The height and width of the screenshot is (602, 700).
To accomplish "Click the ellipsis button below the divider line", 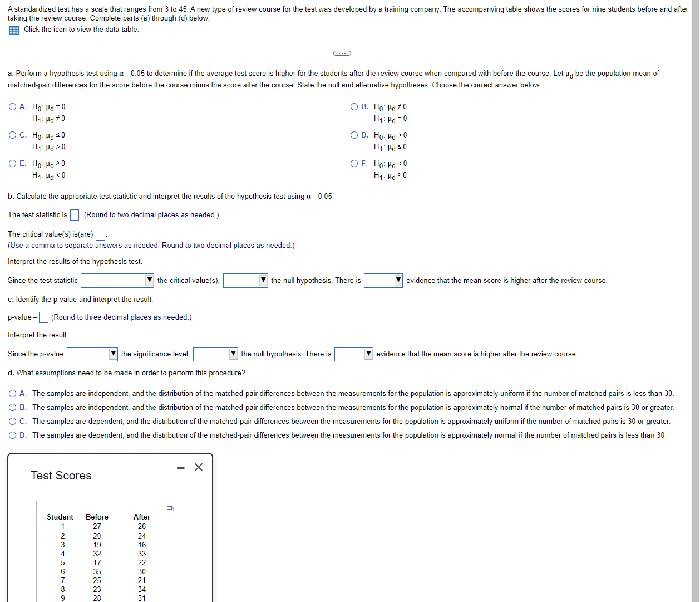I will coord(342,53).
